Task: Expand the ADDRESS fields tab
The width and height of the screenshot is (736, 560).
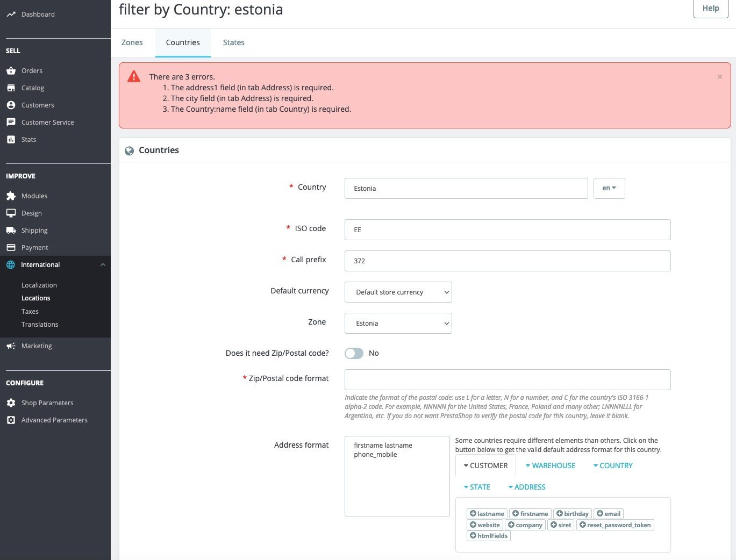Action: click(527, 487)
